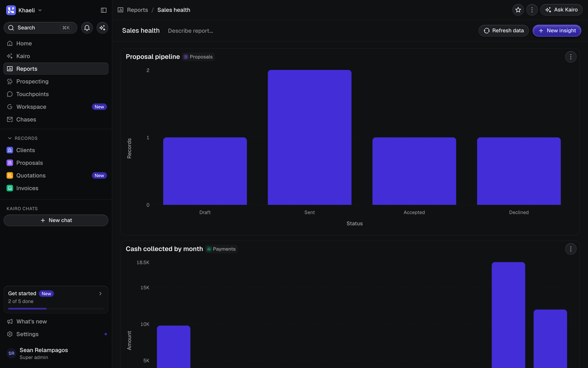The height and width of the screenshot is (368, 588).
Task: Favorite report with star icon
Action: click(518, 10)
